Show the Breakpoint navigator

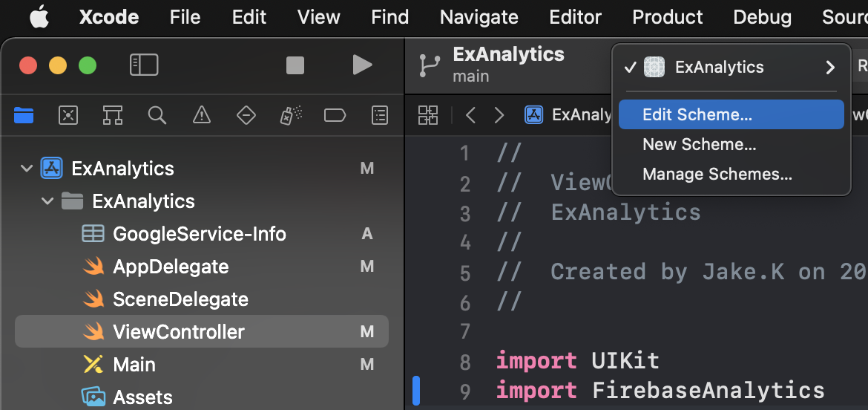tap(335, 115)
